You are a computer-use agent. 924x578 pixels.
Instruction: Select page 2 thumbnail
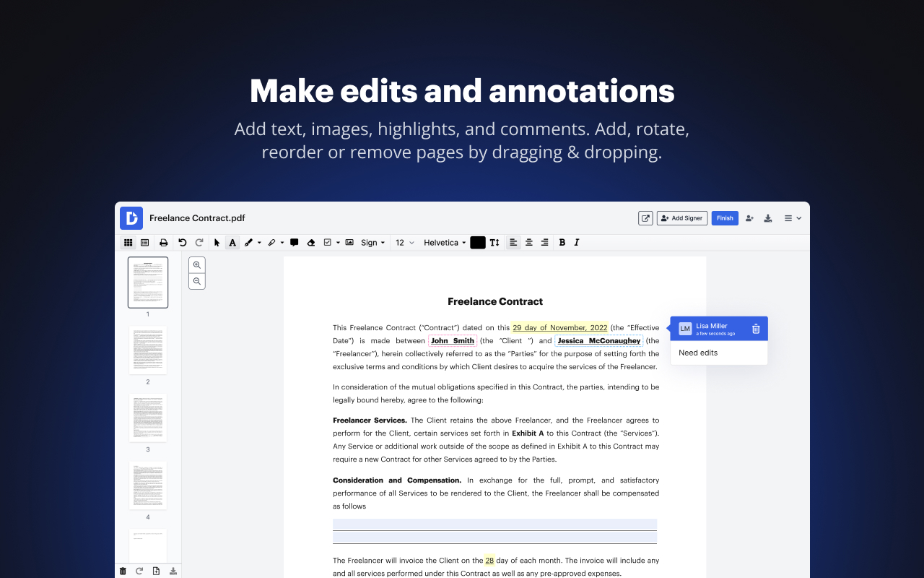pyautogui.click(x=148, y=350)
